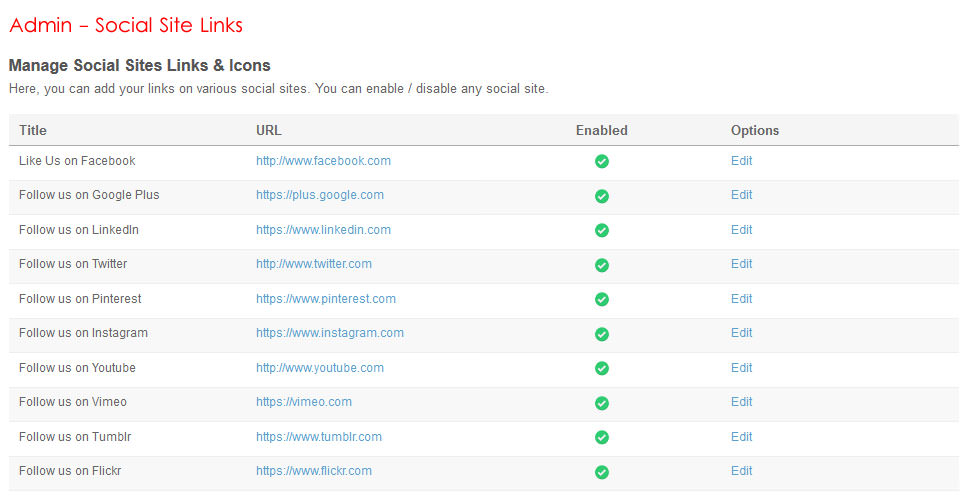
Task: Edit the Like Us on Facebook entry
Action: point(741,161)
